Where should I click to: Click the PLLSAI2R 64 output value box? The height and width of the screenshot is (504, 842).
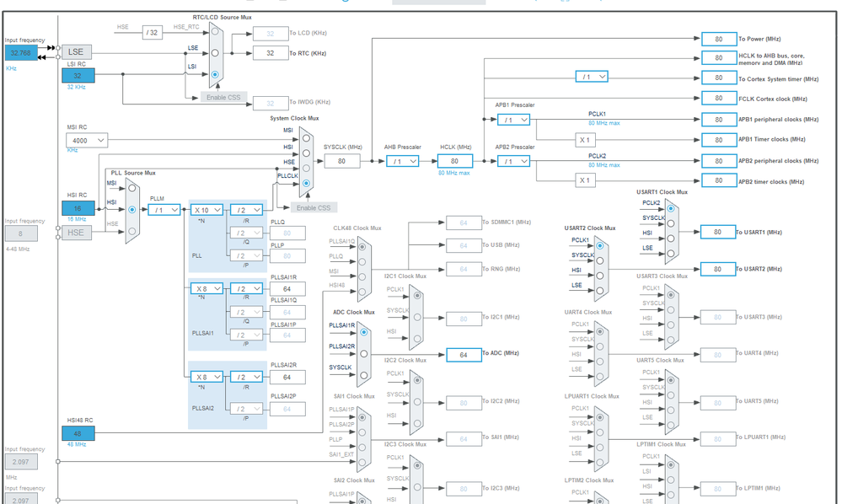click(287, 377)
